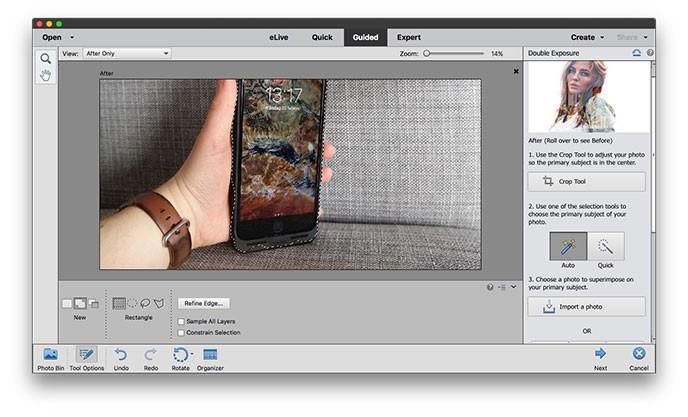Select Polygon lasso shape option
Image resolution: width=688 pixels, height=417 pixels.
[159, 303]
